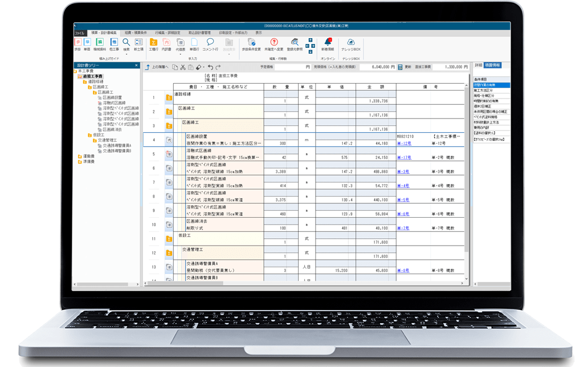Viewport: 588px width, 367px height.
Task: Click the scissors cut icon
Action: (x=183, y=67)
